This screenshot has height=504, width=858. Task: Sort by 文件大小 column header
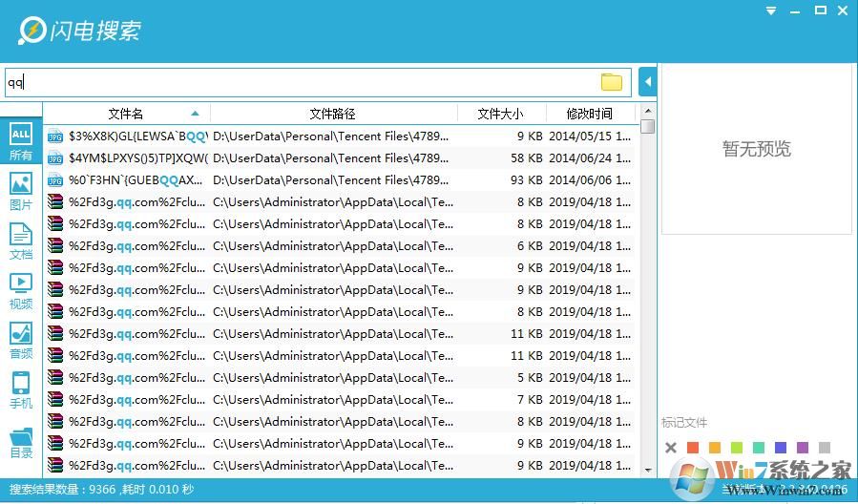click(500, 114)
